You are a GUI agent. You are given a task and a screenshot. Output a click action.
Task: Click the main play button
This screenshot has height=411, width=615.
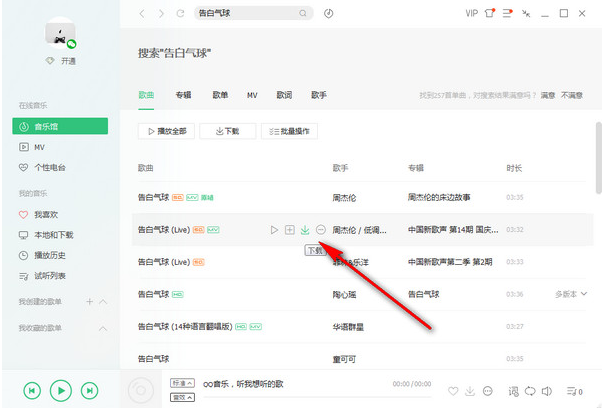pyautogui.click(x=61, y=391)
